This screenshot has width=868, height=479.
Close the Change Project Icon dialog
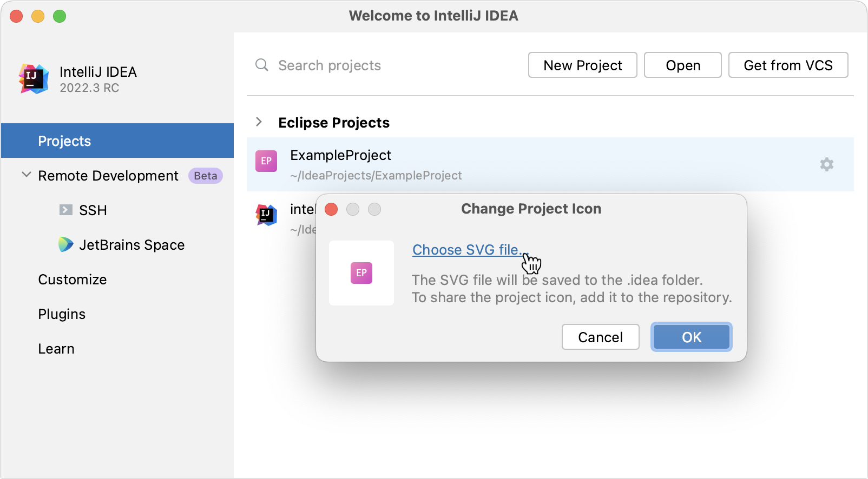point(331,209)
